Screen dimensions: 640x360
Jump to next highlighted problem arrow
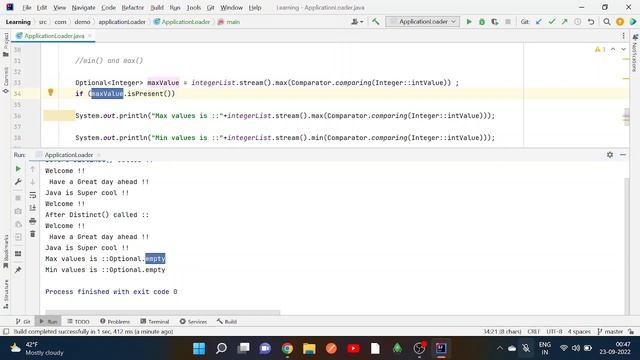click(x=623, y=49)
